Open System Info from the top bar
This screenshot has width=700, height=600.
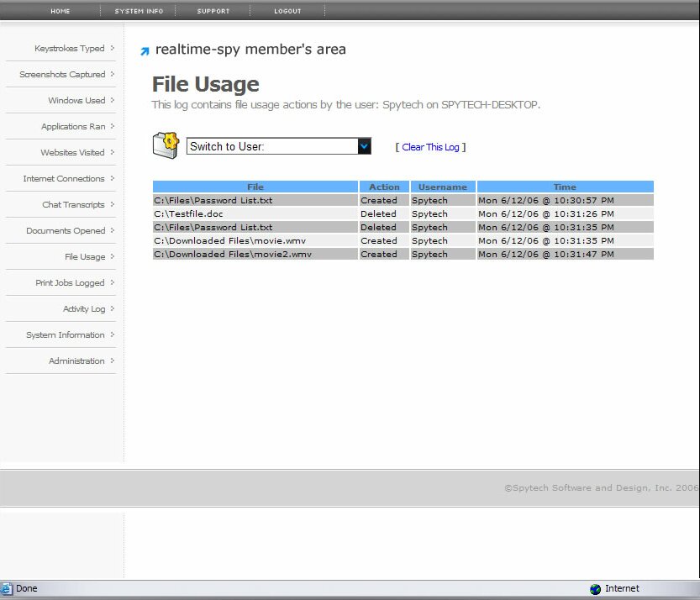[x=139, y=11]
